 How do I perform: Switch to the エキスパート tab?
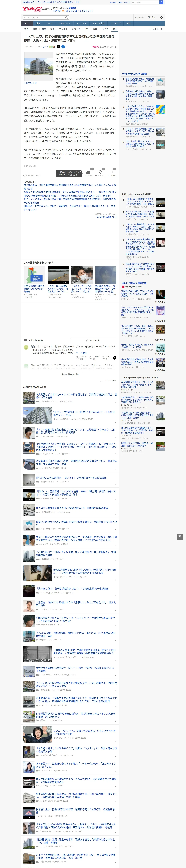pos(64,24)
